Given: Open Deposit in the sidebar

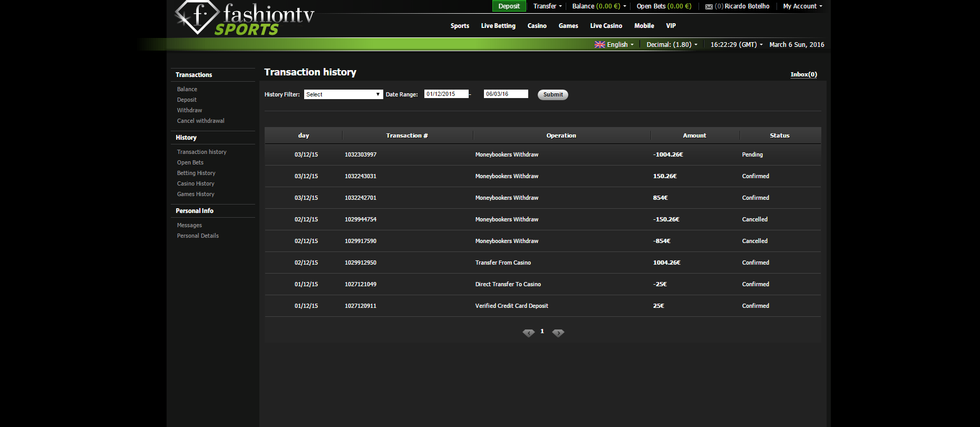Looking at the screenshot, I should point(187,100).
